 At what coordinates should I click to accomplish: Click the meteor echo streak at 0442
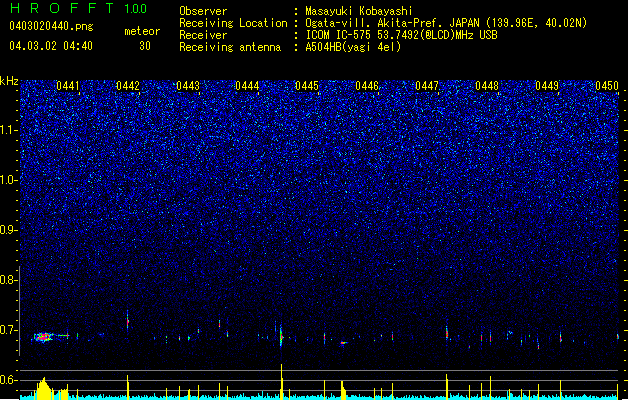point(128,321)
